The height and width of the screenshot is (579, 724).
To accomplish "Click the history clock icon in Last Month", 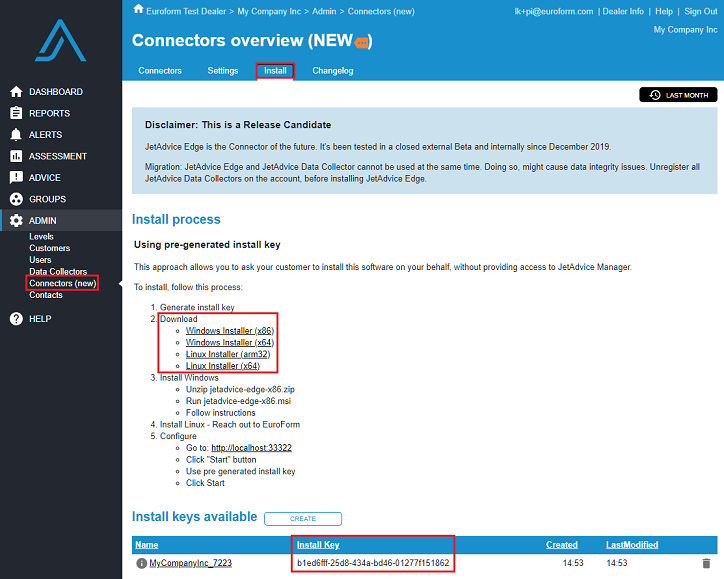I will click(655, 95).
